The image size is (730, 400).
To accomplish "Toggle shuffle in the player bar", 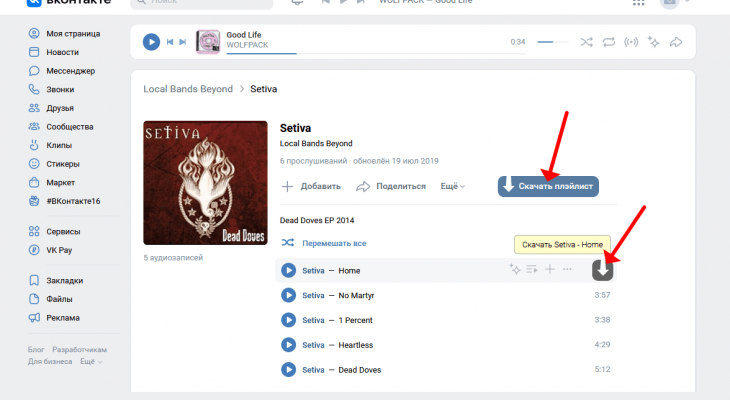I will tap(587, 42).
